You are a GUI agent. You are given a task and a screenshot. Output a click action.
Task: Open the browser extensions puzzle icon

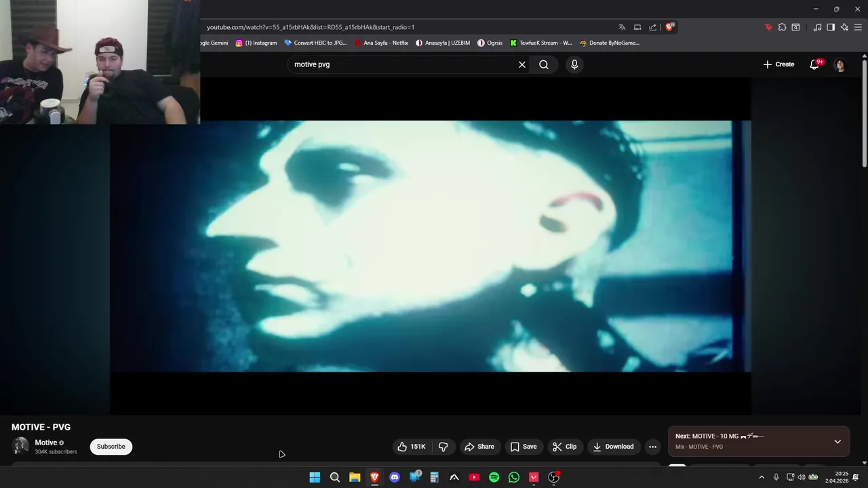click(782, 27)
